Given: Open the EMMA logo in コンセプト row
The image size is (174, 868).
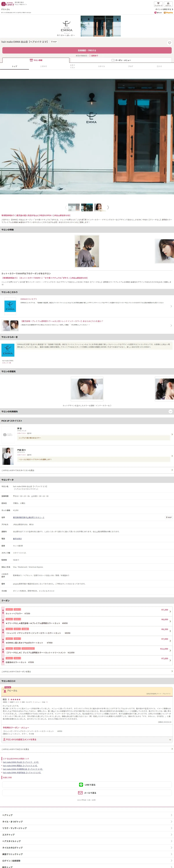Looking at the screenshot, I should pos(10,306).
